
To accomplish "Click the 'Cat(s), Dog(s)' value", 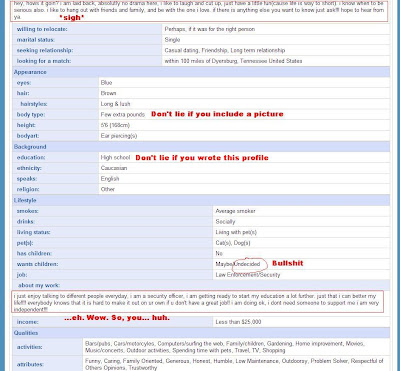I will [x=233, y=243].
